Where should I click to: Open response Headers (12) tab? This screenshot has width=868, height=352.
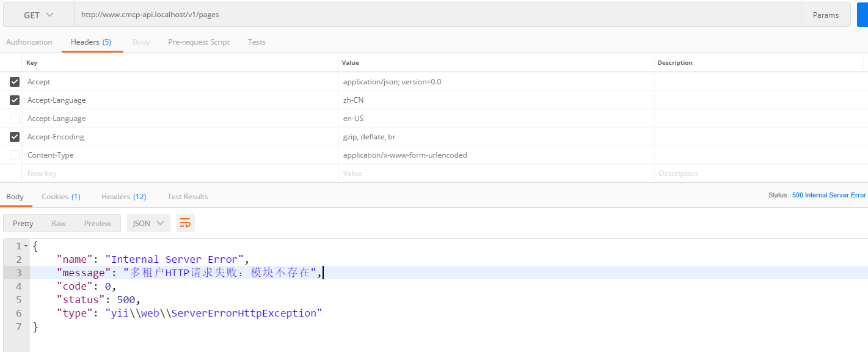pos(123,197)
